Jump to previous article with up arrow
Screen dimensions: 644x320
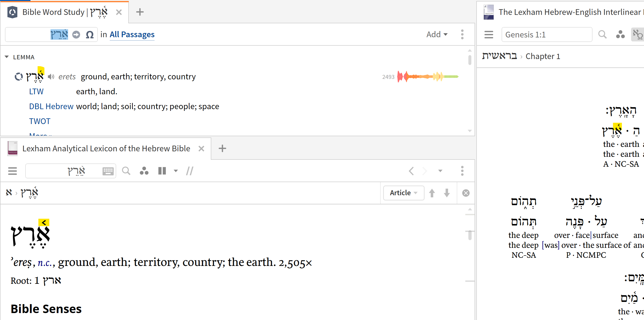pyautogui.click(x=432, y=193)
